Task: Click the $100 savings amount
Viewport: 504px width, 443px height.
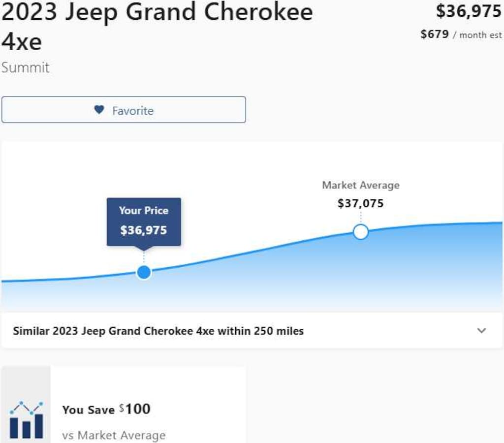Action: click(x=137, y=409)
